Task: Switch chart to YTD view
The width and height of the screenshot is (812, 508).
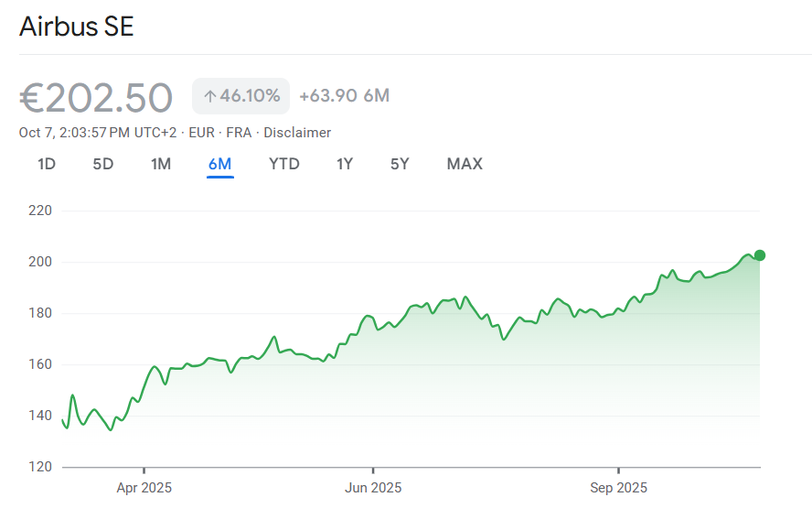Action: pyautogui.click(x=283, y=165)
